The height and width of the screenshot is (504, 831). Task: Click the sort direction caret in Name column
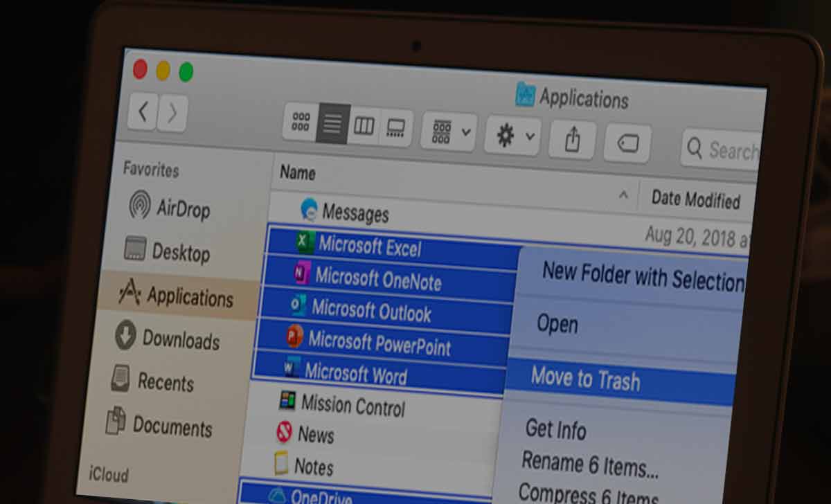coord(623,195)
